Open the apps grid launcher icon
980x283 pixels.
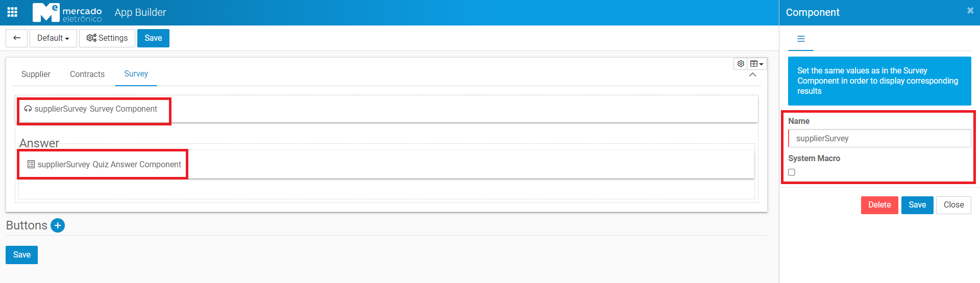point(12,12)
